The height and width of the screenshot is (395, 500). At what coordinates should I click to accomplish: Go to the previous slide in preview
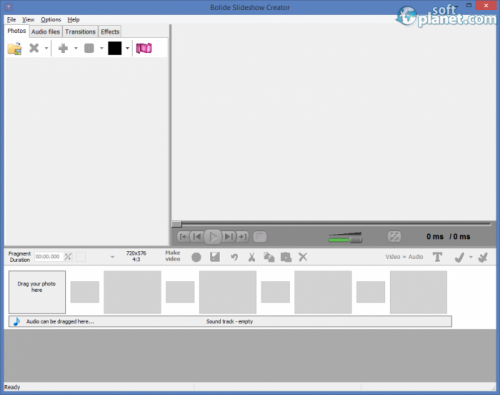pos(197,237)
